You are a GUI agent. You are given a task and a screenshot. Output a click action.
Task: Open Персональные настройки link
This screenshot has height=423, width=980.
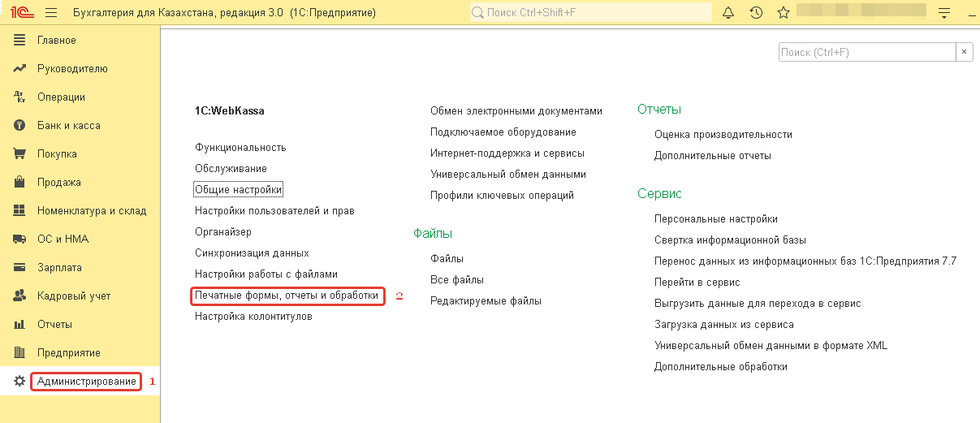point(716,218)
